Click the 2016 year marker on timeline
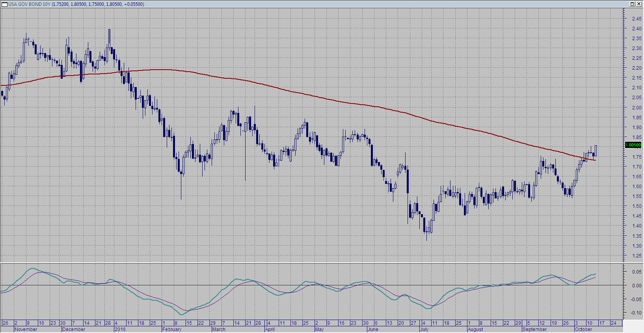Image resolution: width=644 pixels, height=333 pixels. click(120, 329)
